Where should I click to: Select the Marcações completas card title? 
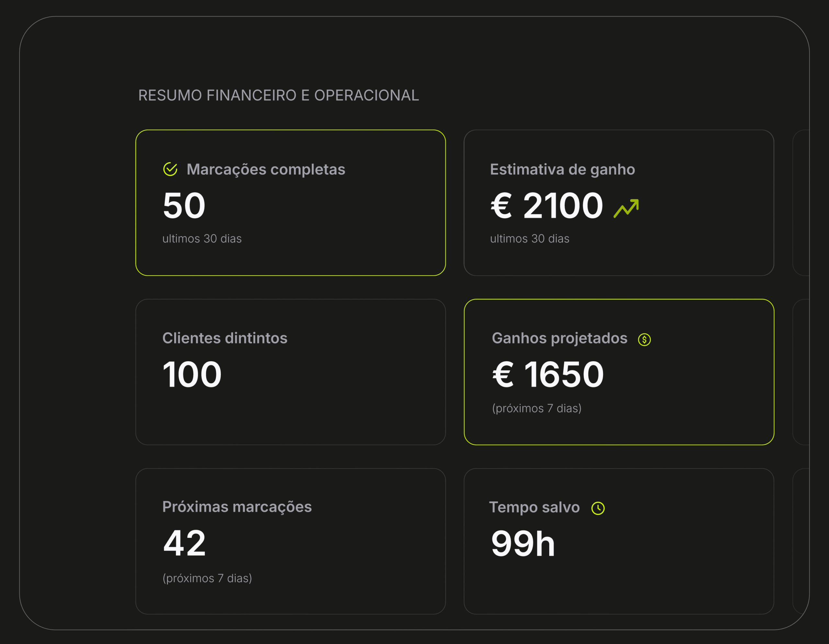tap(266, 169)
